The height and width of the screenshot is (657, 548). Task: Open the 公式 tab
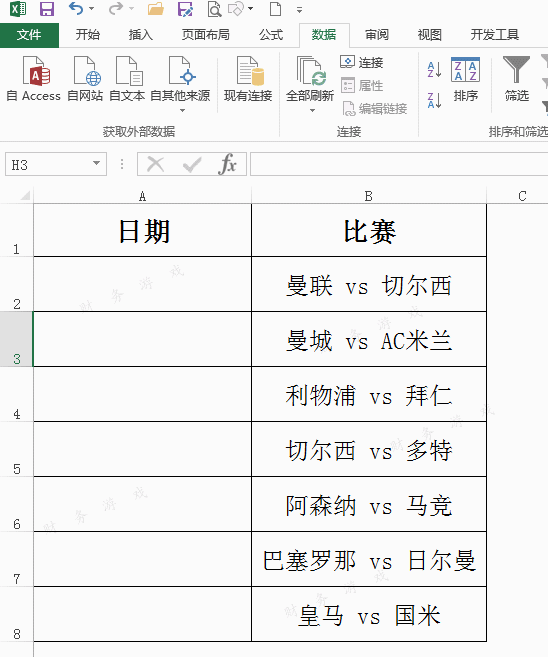(x=271, y=35)
